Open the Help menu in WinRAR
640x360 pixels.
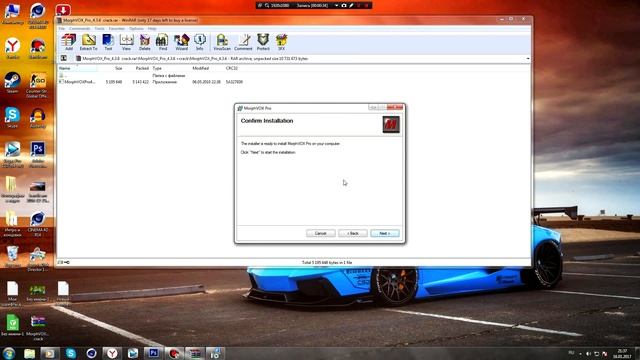coord(152,29)
